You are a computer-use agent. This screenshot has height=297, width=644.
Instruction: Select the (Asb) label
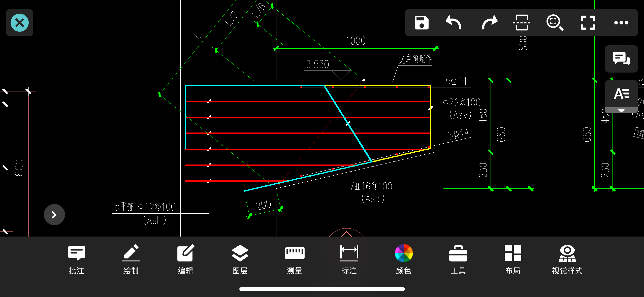[373, 199]
